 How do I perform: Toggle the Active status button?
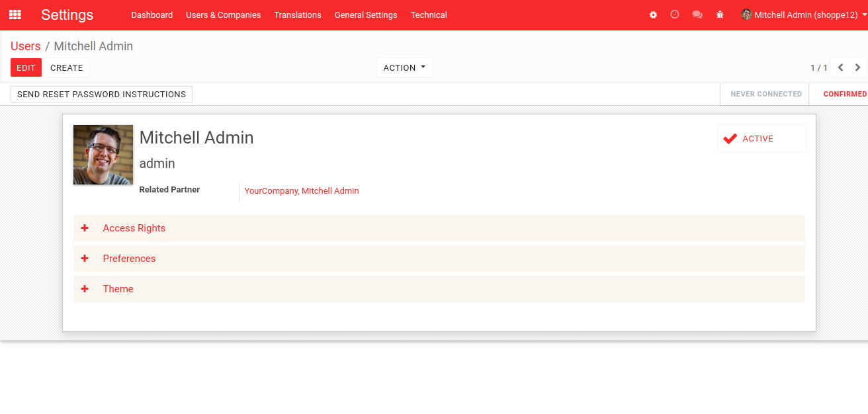pos(762,139)
